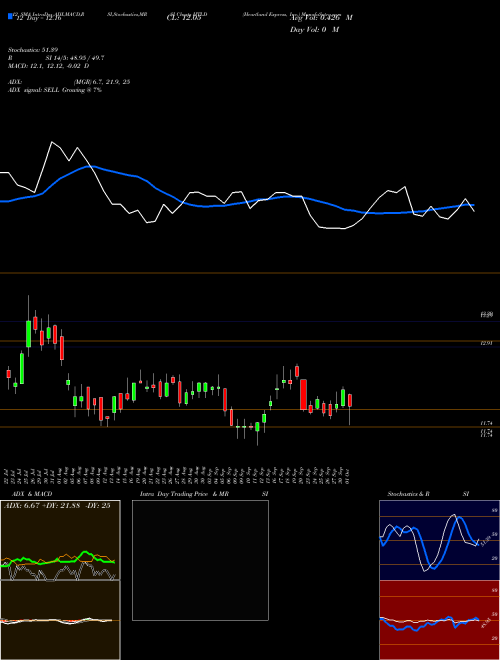Click the 'MACD: 12.1, 12.12, -0.02 D' line
Image resolution: width=500 pixels, height=660 pixels.
click(x=48, y=66)
